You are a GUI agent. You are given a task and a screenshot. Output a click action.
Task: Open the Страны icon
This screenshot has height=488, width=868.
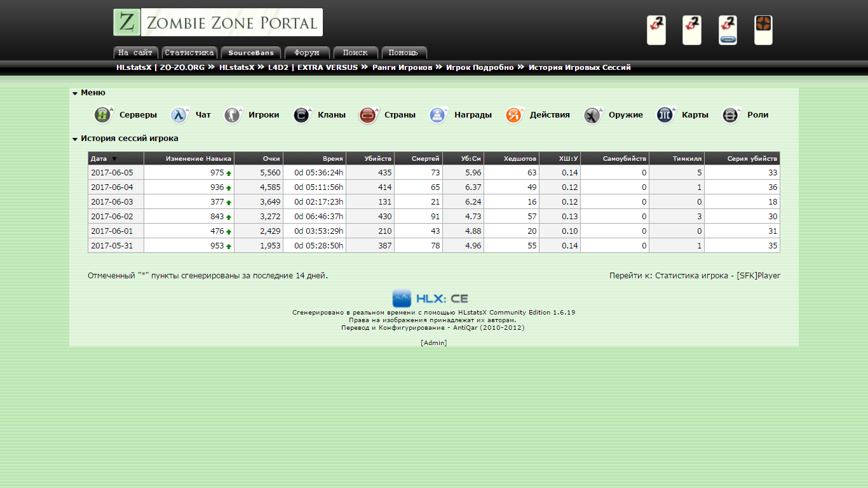[368, 115]
